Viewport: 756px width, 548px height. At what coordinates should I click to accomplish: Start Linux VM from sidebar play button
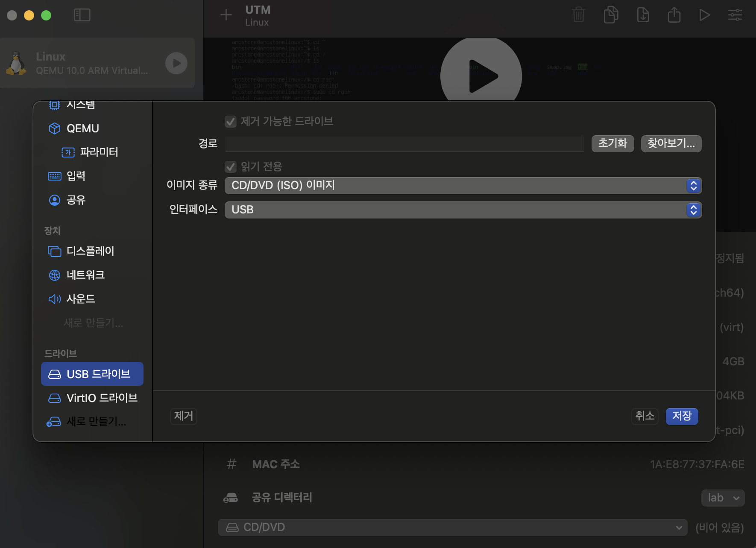[176, 63]
